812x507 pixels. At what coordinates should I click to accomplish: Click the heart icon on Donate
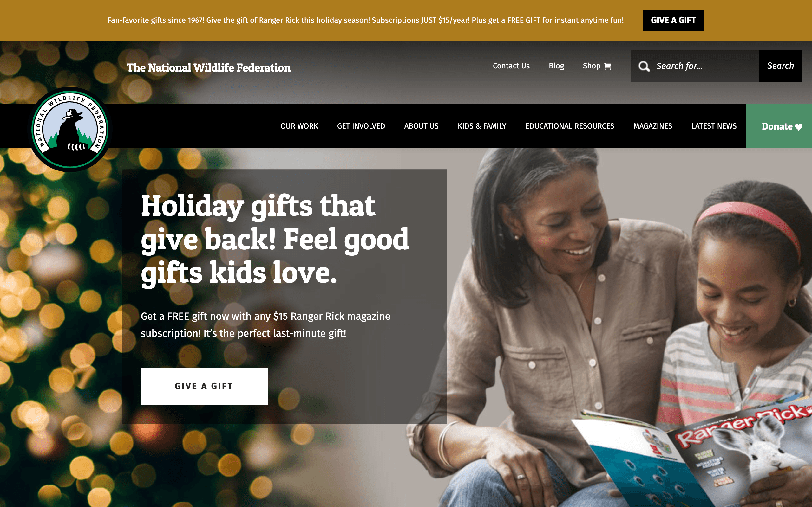(x=799, y=127)
